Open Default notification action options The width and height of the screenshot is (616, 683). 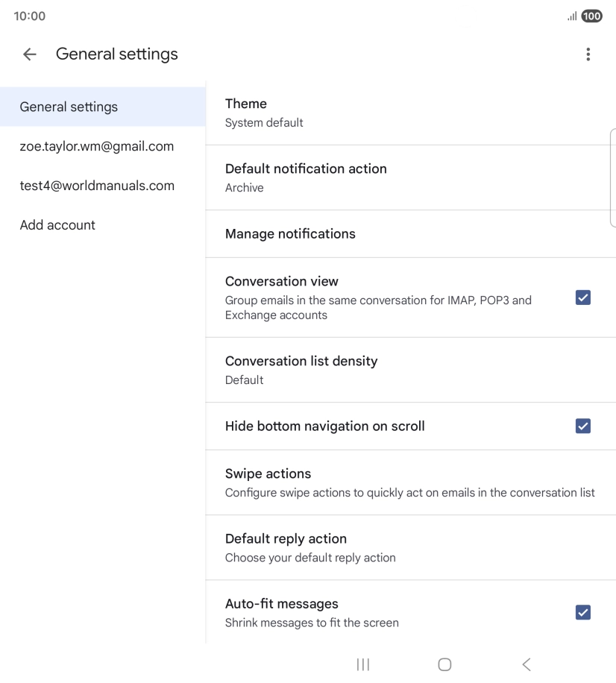pos(410,177)
